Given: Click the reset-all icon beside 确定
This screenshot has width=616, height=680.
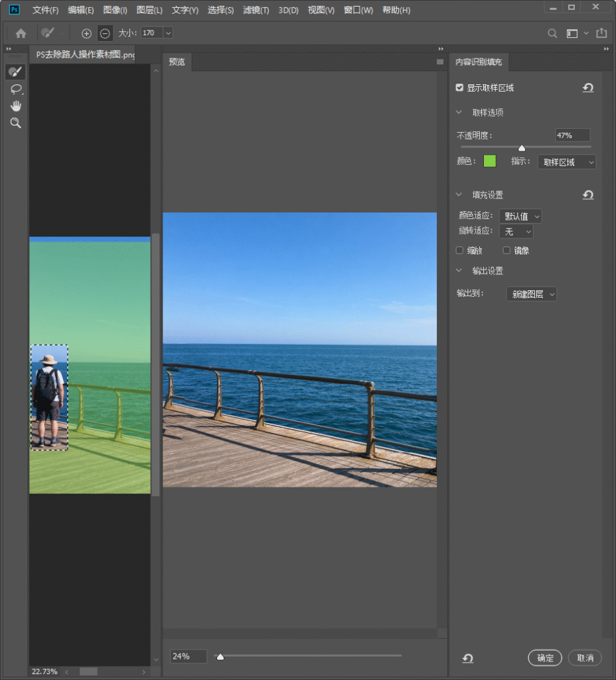Looking at the screenshot, I should coord(468,658).
